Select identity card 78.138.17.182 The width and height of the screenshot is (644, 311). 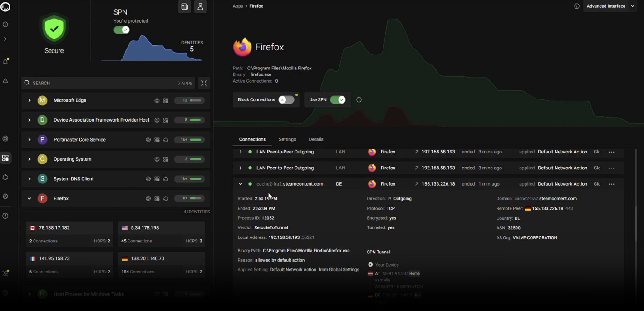pyautogui.click(x=69, y=235)
